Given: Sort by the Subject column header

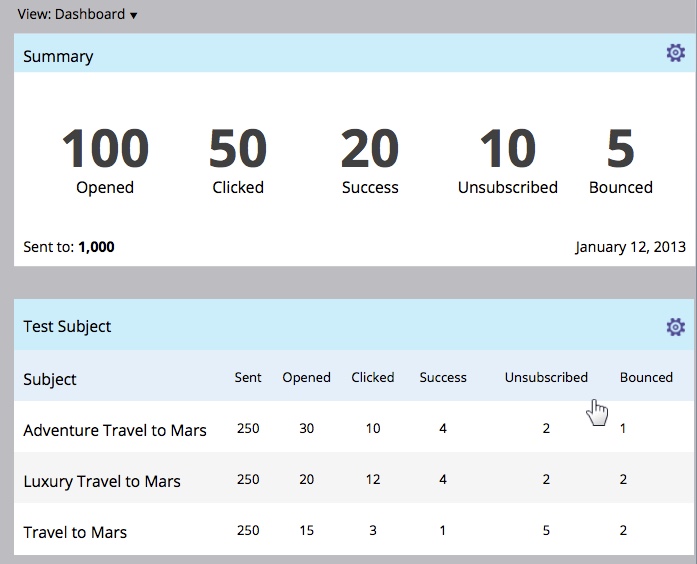Looking at the screenshot, I should coord(50,379).
